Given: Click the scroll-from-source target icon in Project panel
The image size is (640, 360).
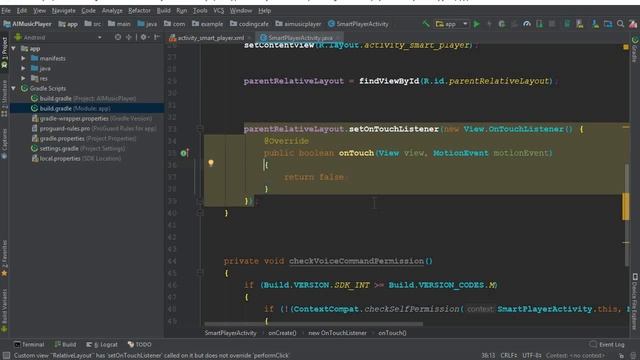Looking at the screenshot, I should tap(118, 37).
